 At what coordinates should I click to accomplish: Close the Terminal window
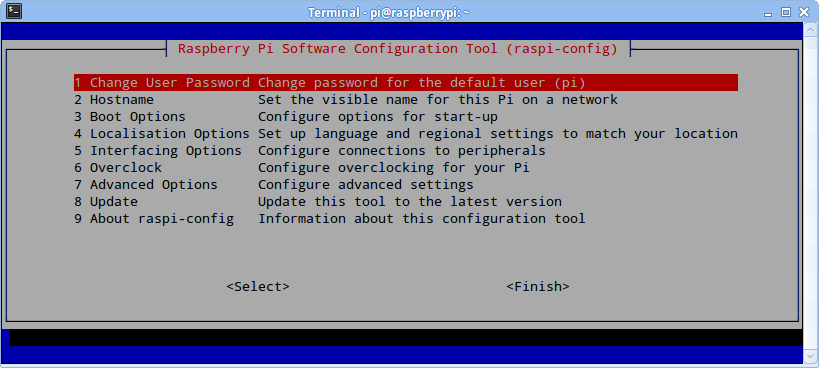pos(804,12)
